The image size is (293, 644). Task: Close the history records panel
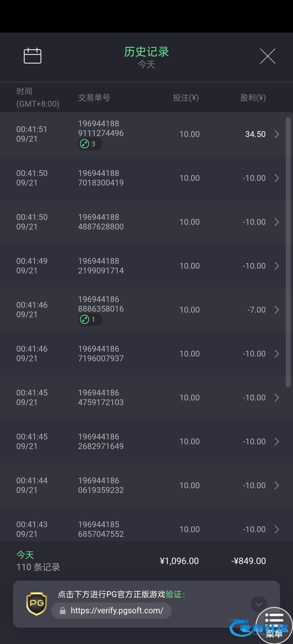267,56
